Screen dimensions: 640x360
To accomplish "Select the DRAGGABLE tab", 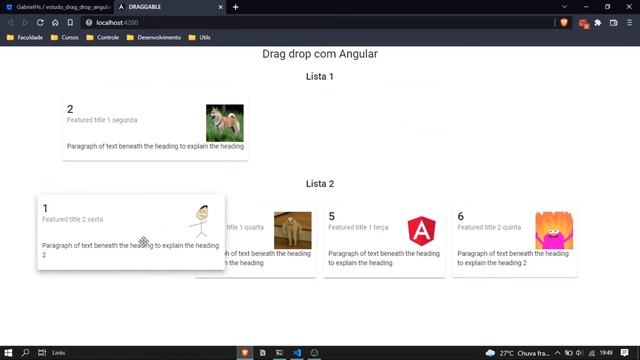I will [x=169, y=7].
